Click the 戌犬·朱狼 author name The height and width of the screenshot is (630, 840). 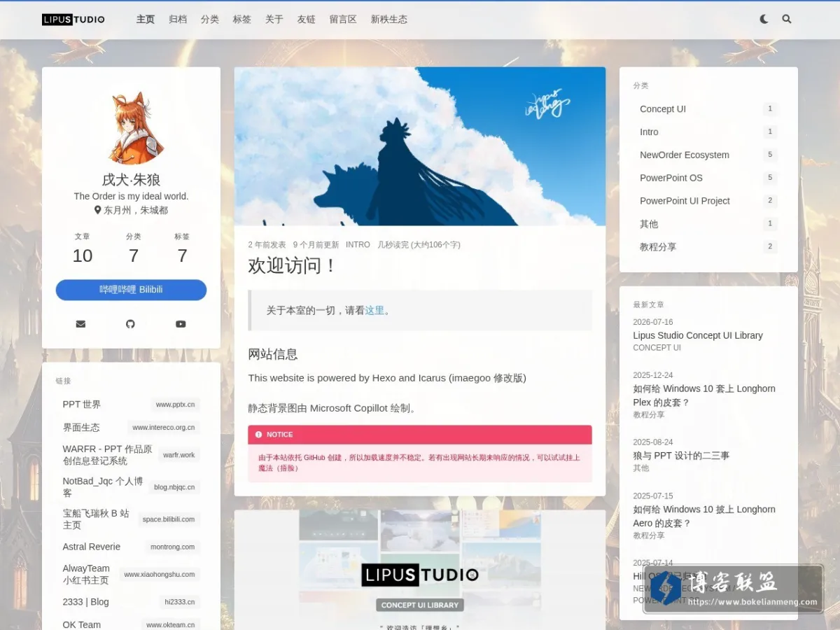[x=131, y=180]
